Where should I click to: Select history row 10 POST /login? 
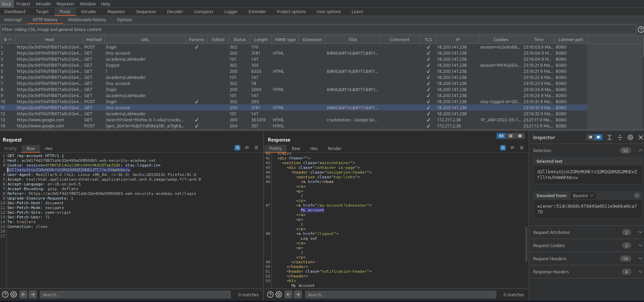(293, 102)
